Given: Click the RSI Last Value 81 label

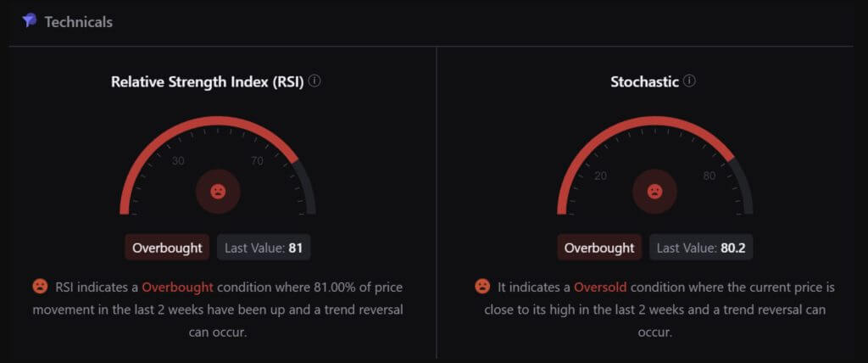Looking at the screenshot, I should (264, 247).
